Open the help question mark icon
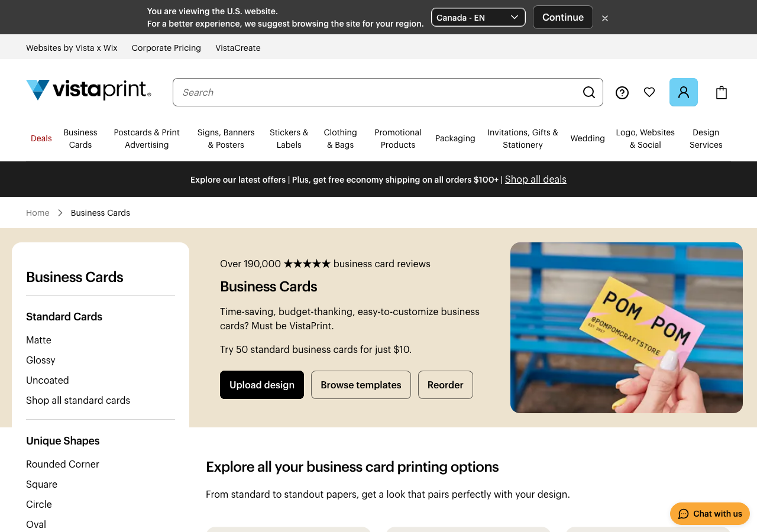 coord(622,93)
